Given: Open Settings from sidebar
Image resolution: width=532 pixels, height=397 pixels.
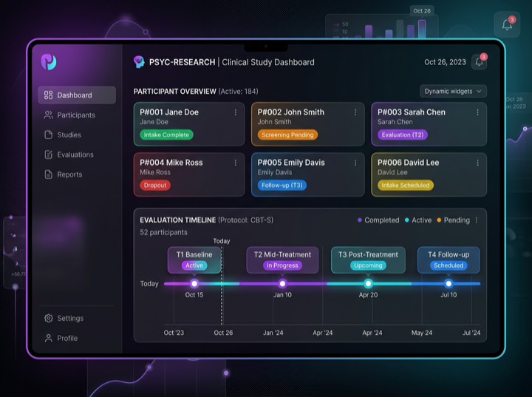Looking at the screenshot, I should (77, 318).
